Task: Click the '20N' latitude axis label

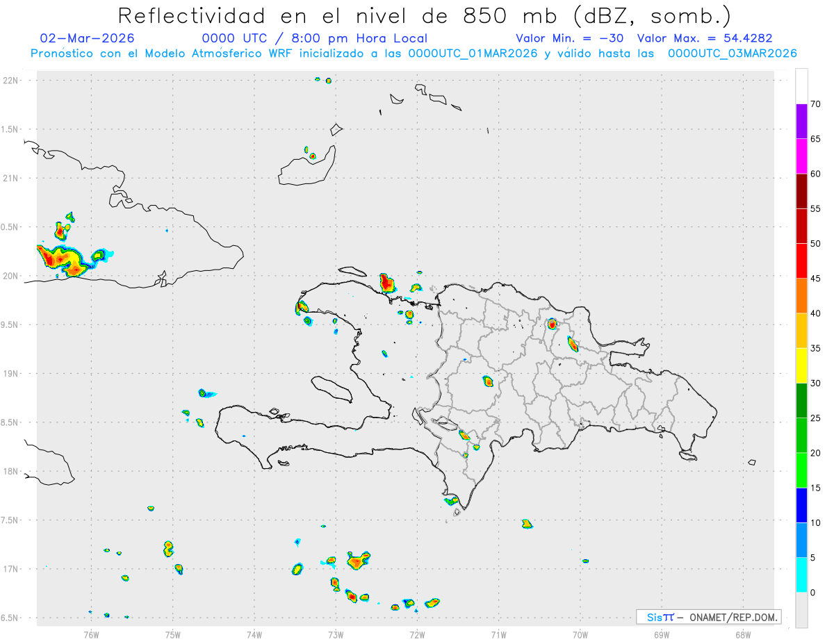Action: [11, 276]
